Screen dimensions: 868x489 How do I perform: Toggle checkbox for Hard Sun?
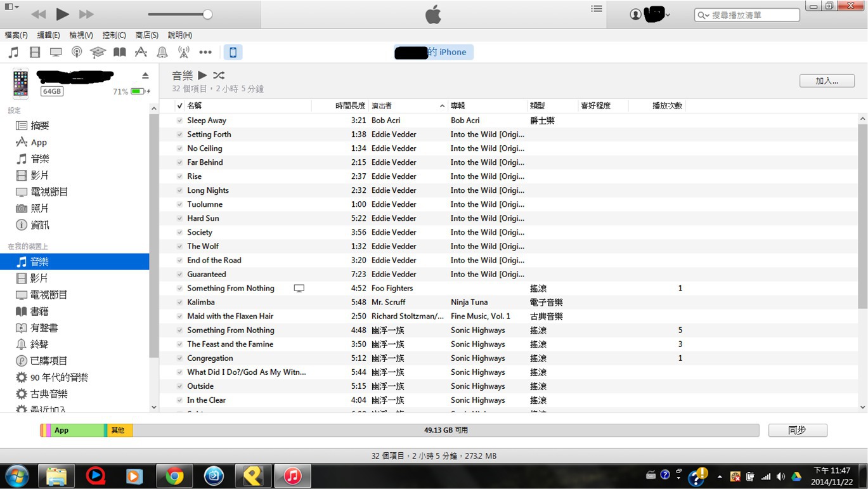click(180, 218)
